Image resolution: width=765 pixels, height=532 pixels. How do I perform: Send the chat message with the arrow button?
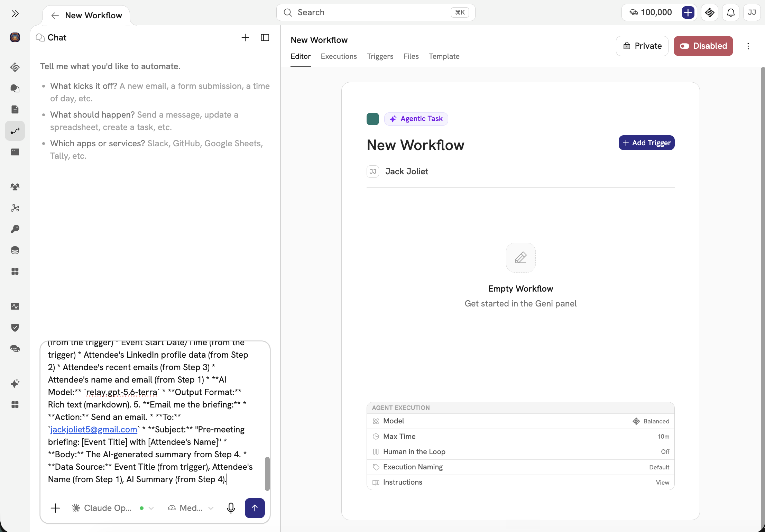[255, 508]
